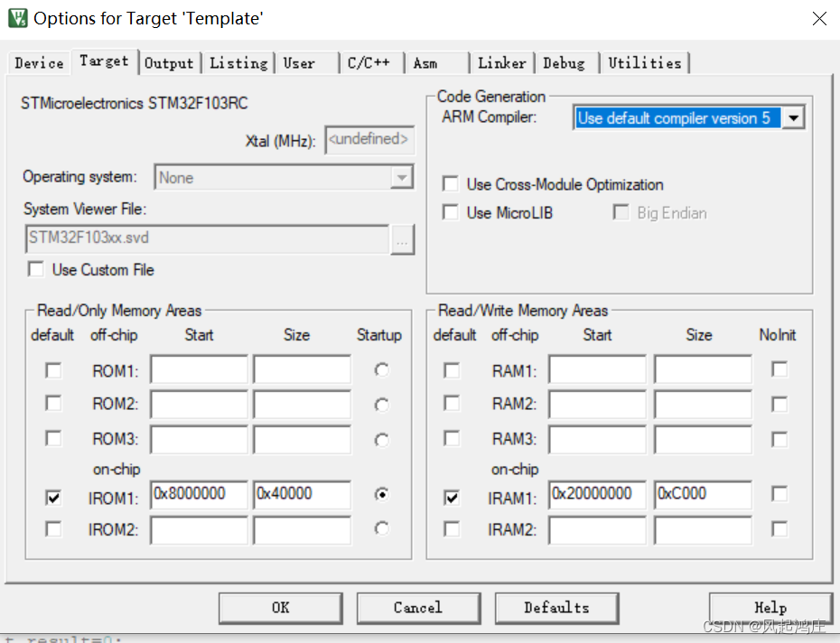
Task: Browse for a System Viewer File
Action: pos(402,239)
